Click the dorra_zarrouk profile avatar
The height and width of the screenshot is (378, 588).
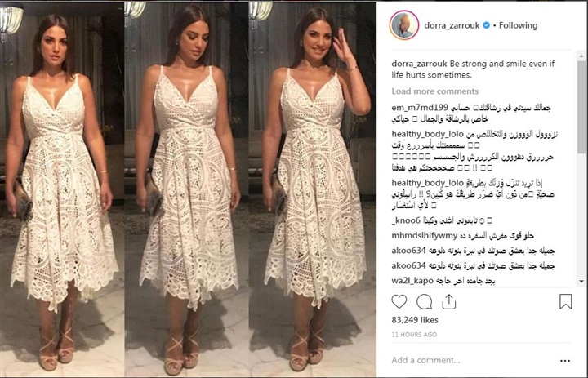click(x=404, y=25)
